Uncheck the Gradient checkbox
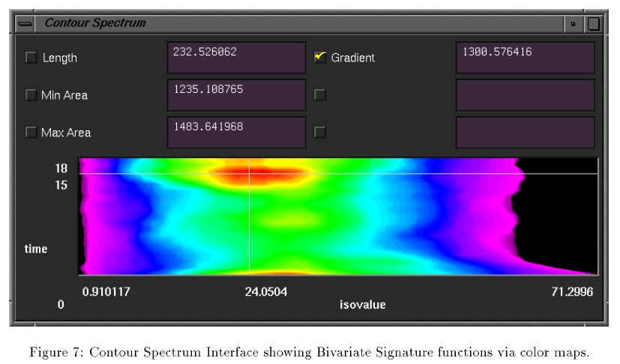 coord(320,58)
